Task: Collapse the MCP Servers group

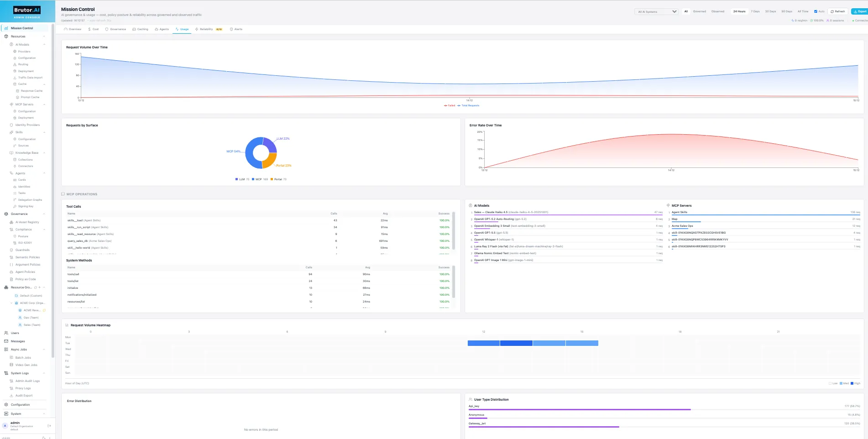Action: coord(44,105)
